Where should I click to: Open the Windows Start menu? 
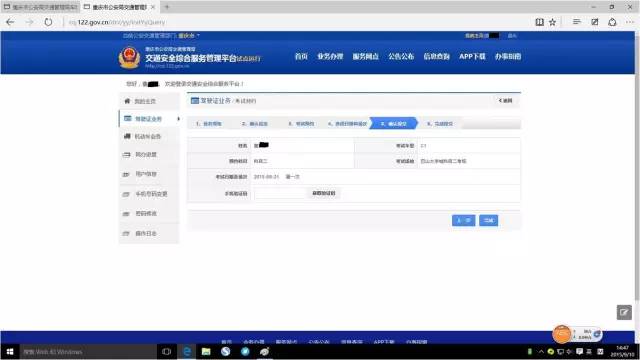point(10,351)
